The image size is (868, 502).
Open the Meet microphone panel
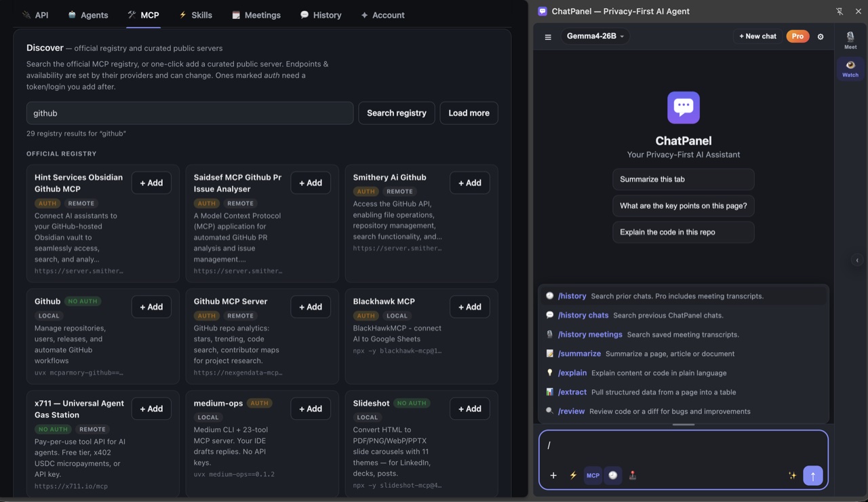[850, 40]
